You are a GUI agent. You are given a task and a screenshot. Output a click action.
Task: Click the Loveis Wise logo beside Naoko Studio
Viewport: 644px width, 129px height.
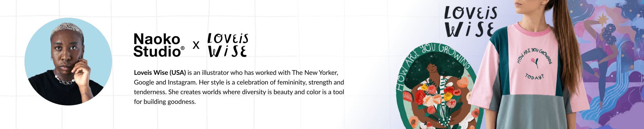[x=228, y=45]
